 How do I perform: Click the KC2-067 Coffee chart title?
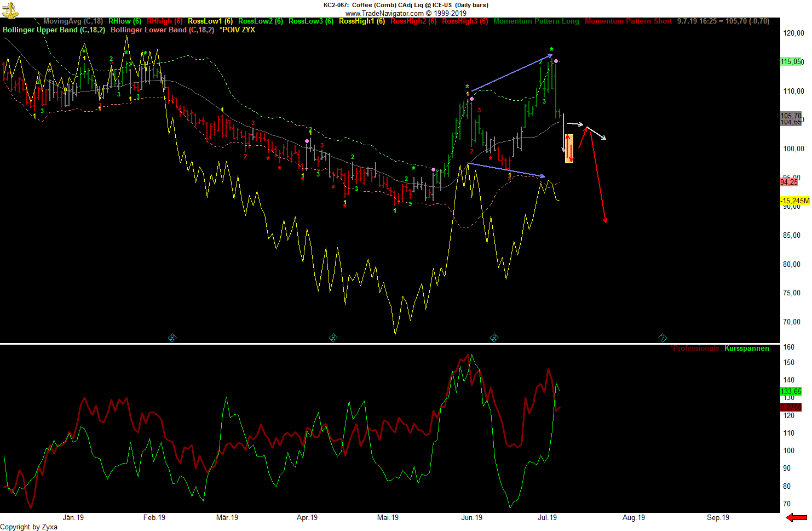(406, 5)
